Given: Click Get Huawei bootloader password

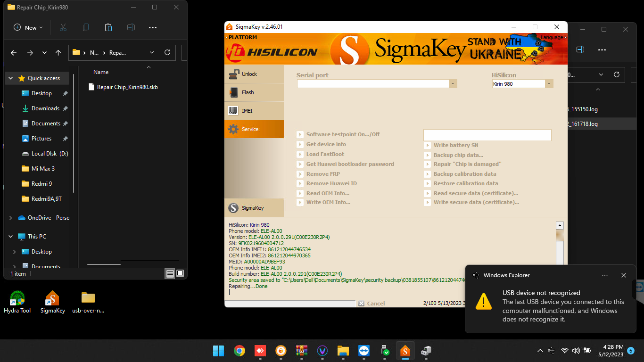Looking at the screenshot, I should point(346,164).
